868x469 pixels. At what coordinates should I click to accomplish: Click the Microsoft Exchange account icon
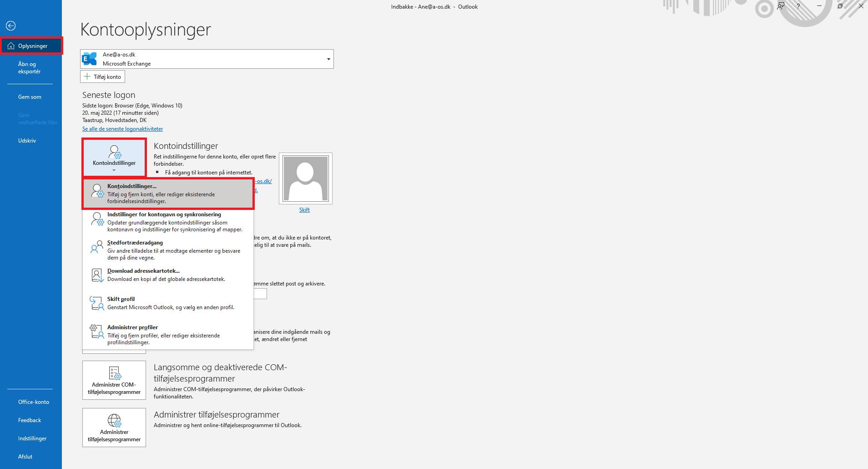tap(90, 59)
